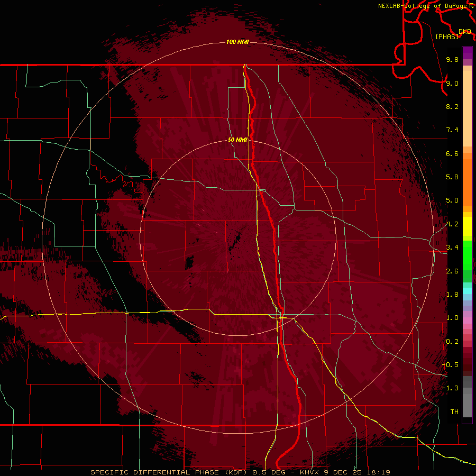
Task: Click the 3.4 value on the color scale
Action: 452,248
